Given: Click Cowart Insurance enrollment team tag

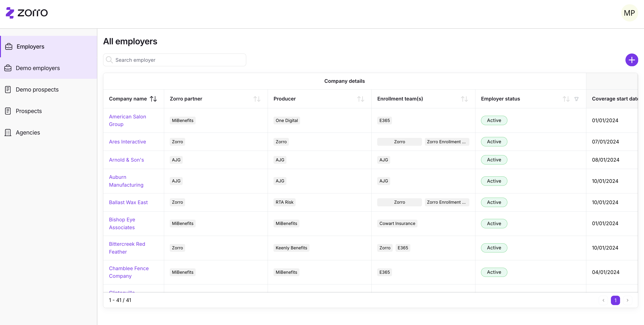Looking at the screenshot, I should point(397,223).
